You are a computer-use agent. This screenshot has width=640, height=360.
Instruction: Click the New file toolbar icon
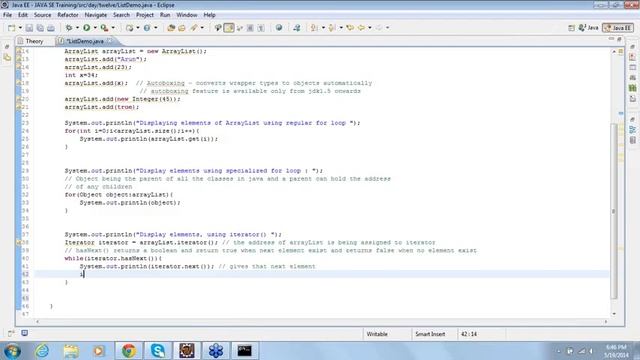click(x=11, y=28)
